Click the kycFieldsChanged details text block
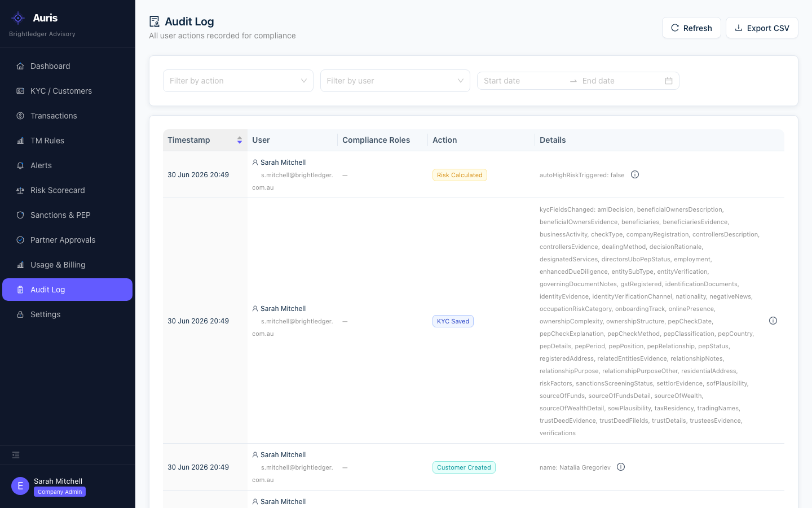 650,321
